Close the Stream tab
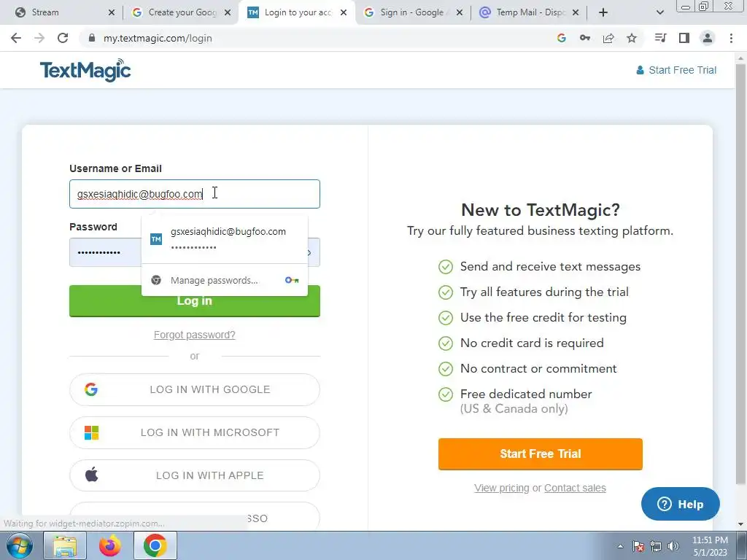 [x=112, y=12]
